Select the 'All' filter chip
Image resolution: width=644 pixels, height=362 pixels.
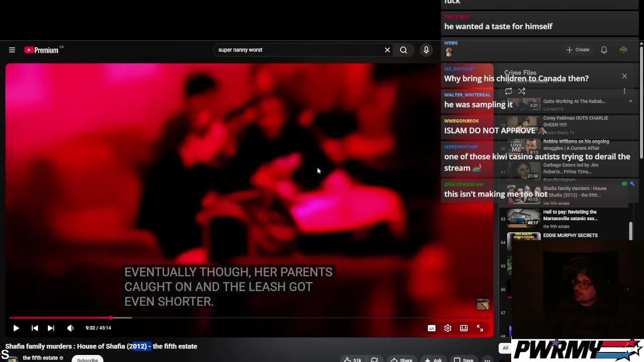click(x=506, y=348)
